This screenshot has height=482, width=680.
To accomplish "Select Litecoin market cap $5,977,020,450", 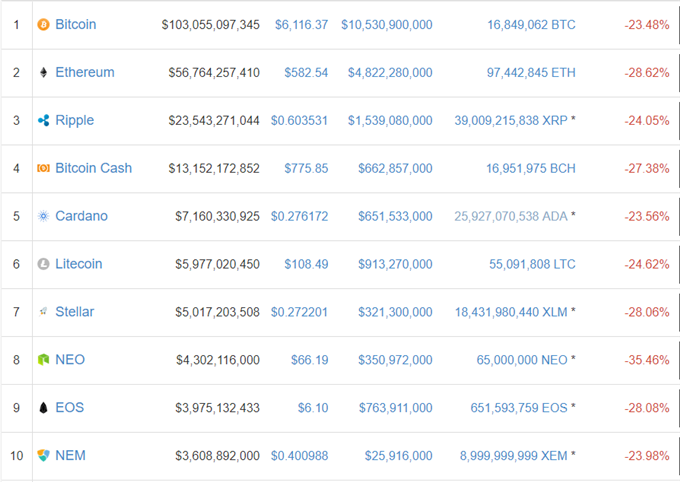I will pos(217,264).
